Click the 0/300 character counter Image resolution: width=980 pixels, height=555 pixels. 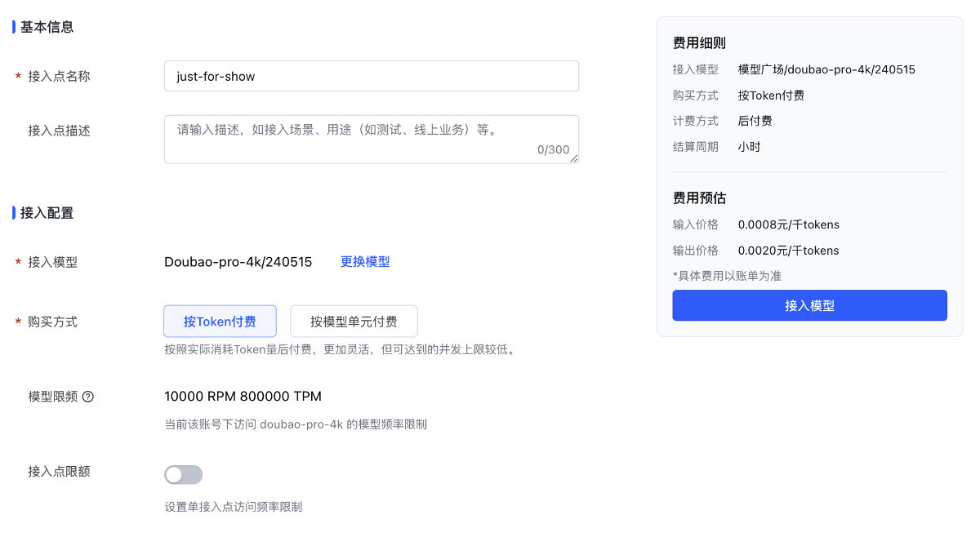coord(553,149)
